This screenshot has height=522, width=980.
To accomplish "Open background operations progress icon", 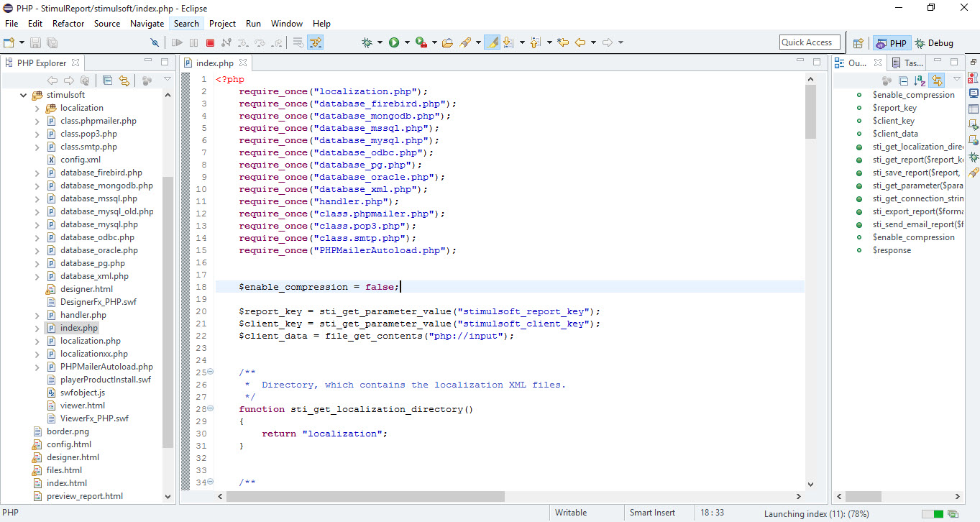I will click(953, 513).
